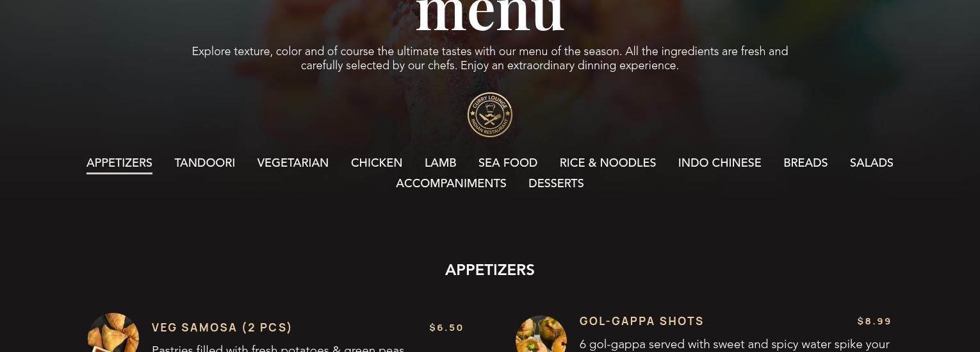The height and width of the screenshot is (352, 980).
Task: View the Indo Chinese category
Action: 720,163
